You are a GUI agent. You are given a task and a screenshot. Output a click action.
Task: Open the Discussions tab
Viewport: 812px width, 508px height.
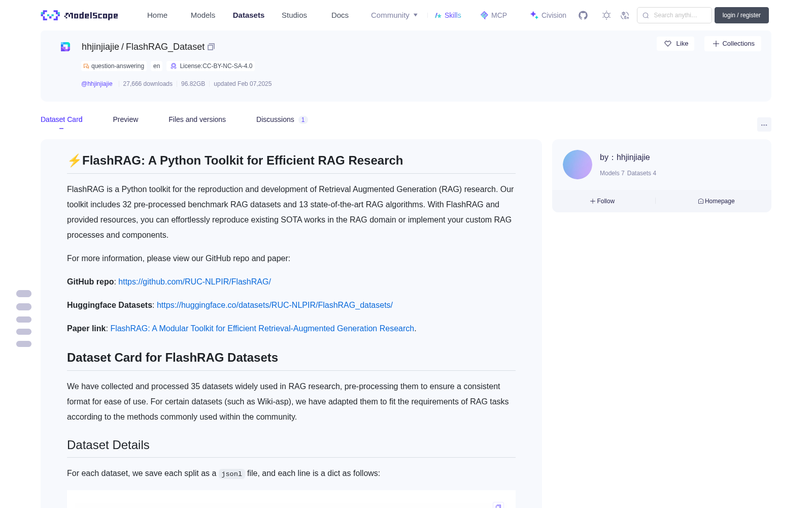282,119
